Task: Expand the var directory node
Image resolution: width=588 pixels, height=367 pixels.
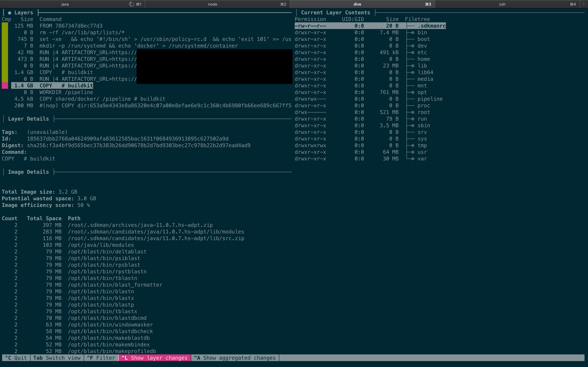Action: coord(413,159)
